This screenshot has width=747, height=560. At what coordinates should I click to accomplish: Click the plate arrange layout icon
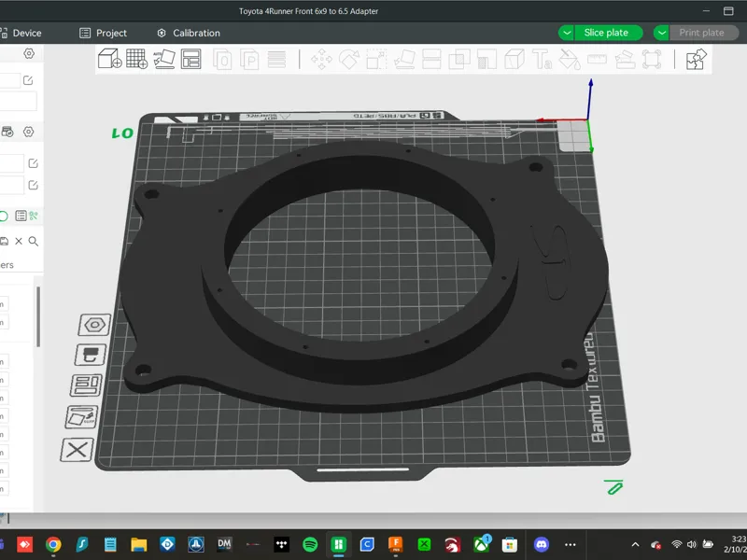click(86, 385)
